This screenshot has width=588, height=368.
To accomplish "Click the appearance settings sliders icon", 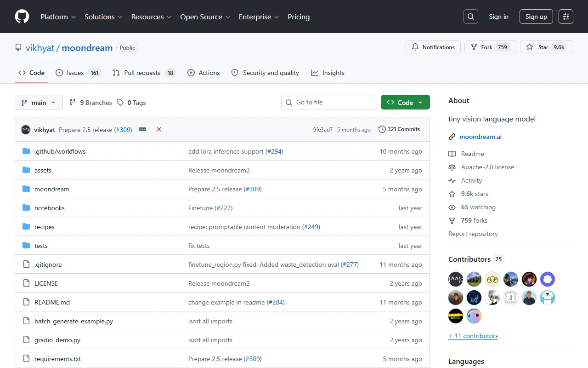I will 566,17.
